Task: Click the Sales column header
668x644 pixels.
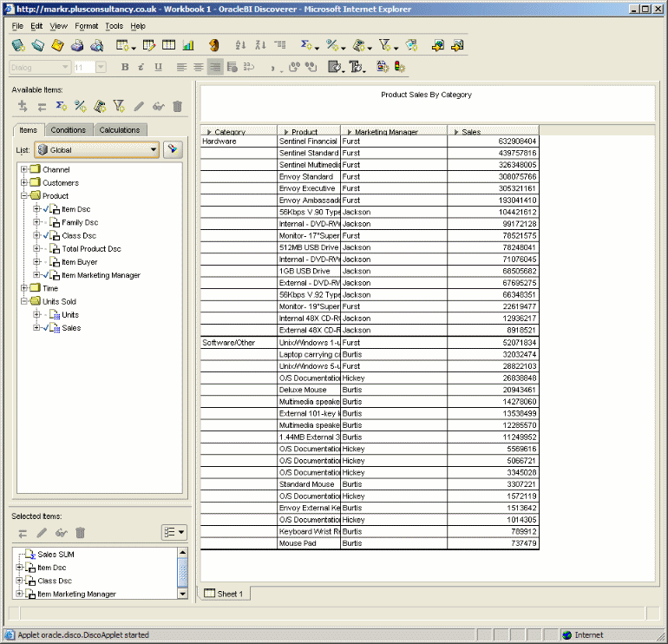Action: 471,132
